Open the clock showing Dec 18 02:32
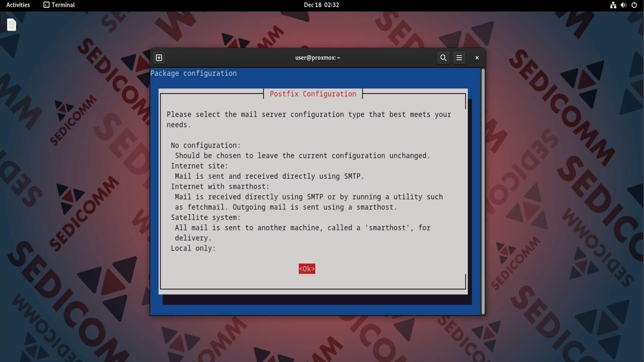Screen dimensions: 644x362 321,5
